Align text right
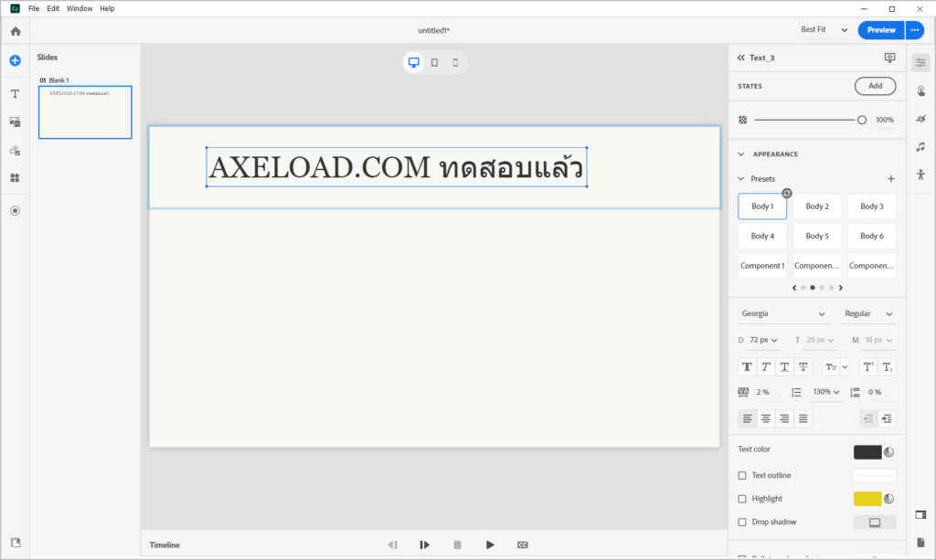 [x=784, y=418]
